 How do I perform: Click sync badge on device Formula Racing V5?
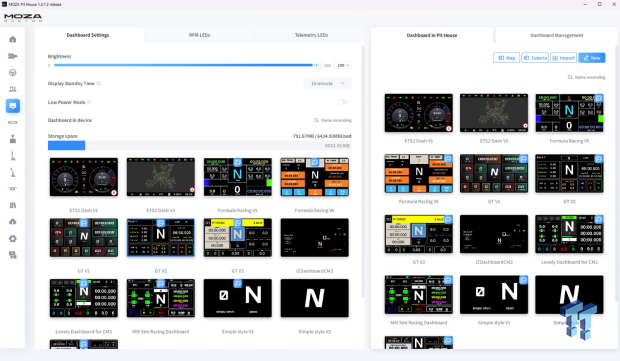(237, 162)
